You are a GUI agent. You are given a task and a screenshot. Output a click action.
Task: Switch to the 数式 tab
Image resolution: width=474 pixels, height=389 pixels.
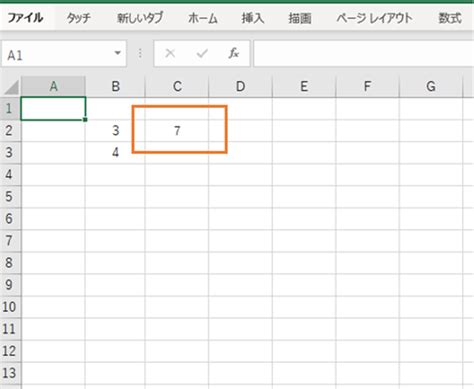[x=450, y=18]
